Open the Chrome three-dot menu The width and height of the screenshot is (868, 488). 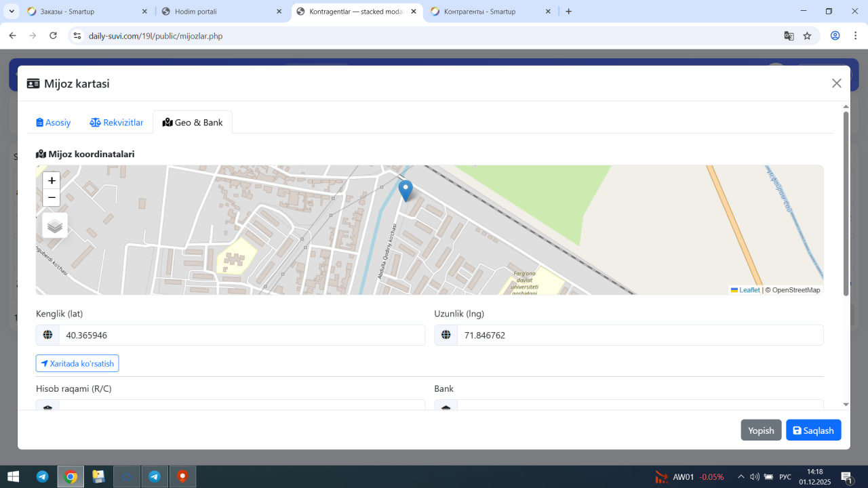856,36
